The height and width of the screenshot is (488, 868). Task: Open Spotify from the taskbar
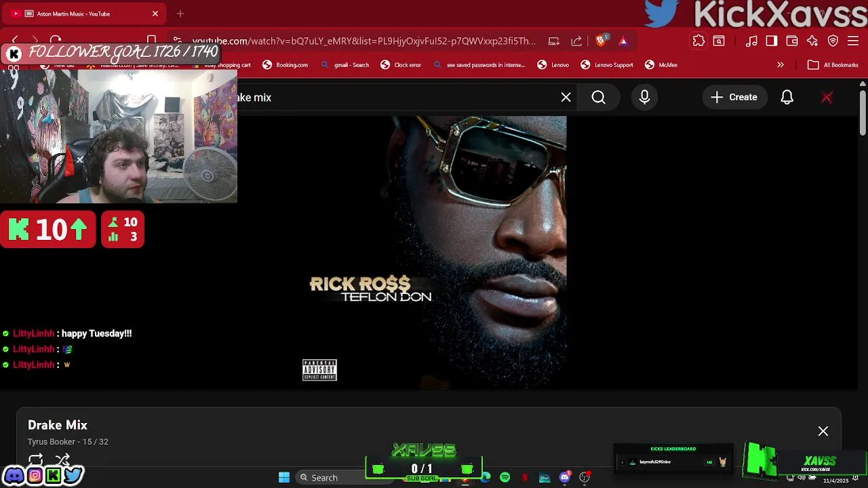tap(505, 477)
